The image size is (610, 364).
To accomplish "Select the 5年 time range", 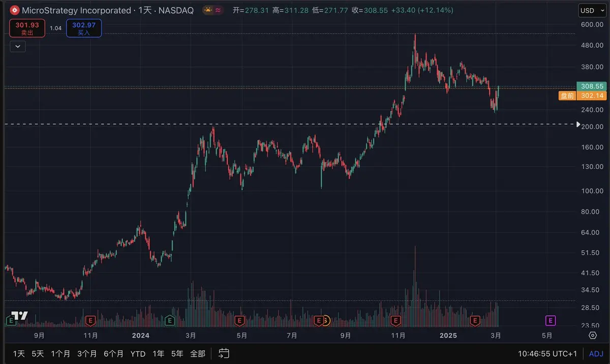I will click(177, 354).
